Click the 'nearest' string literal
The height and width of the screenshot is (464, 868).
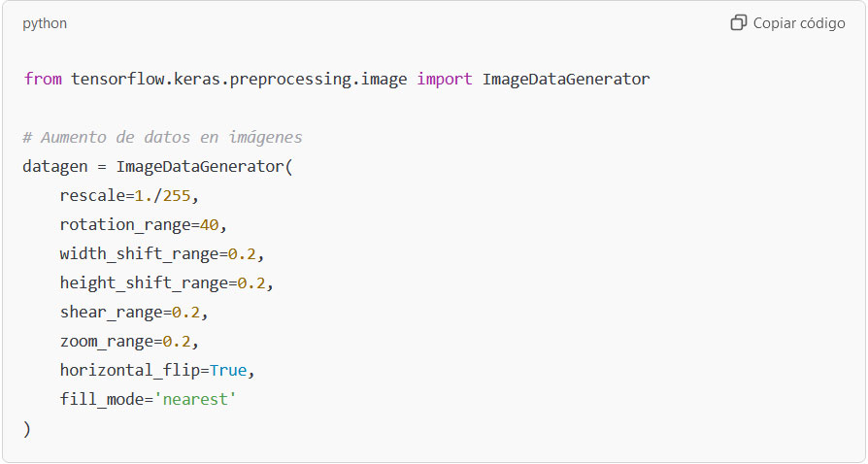195,399
